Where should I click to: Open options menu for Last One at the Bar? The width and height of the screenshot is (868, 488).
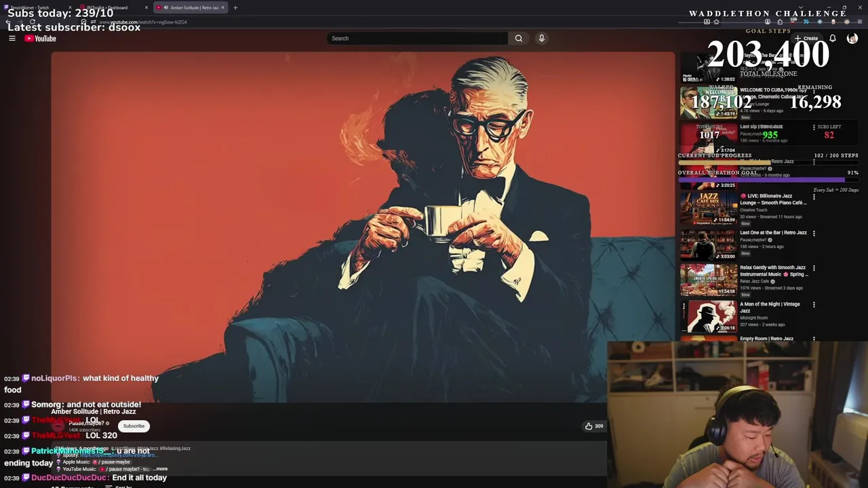[814, 233]
